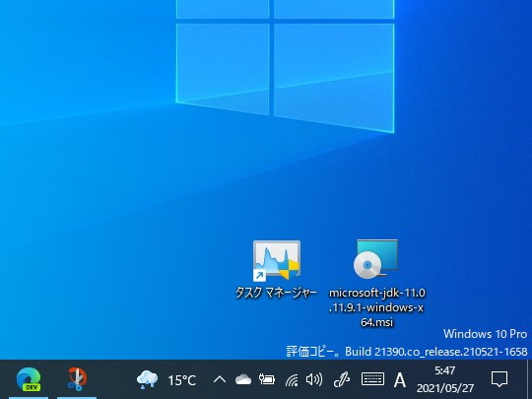532x399 pixels.
Task: Open the OneDrive cloud tray icon
Action: tap(243, 379)
